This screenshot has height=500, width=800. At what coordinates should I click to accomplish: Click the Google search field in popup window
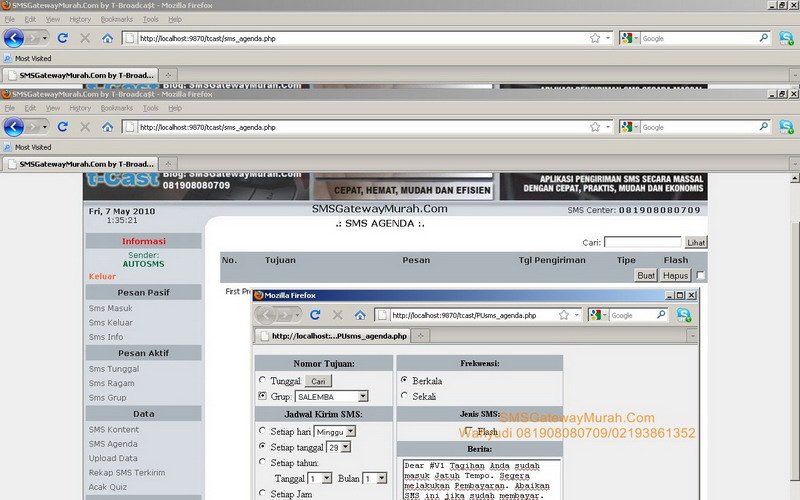[x=632, y=315]
